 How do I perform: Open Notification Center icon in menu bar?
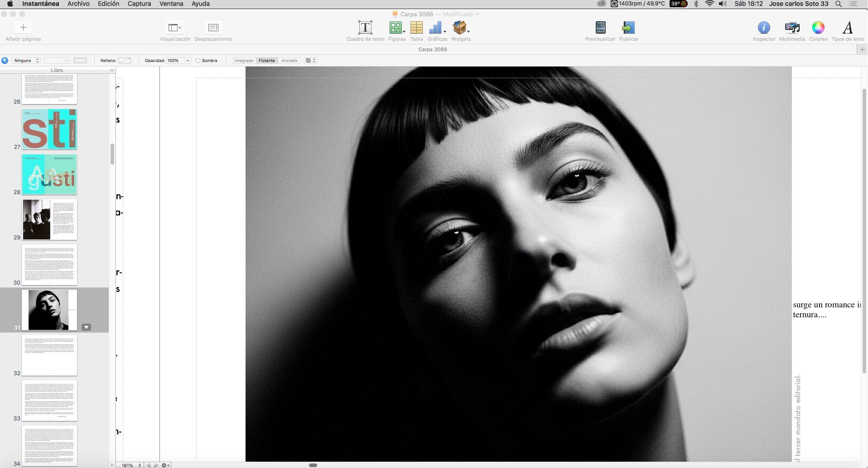pyautogui.click(x=853, y=4)
